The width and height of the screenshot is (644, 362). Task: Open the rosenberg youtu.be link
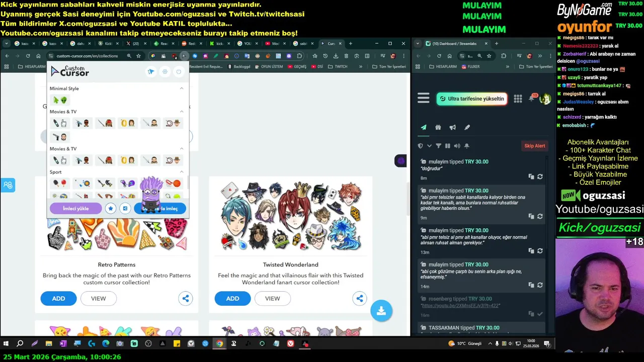(x=461, y=306)
